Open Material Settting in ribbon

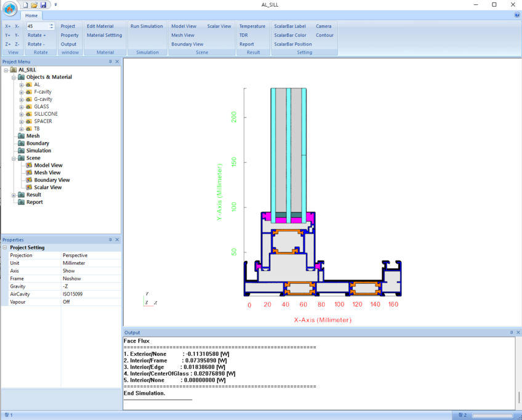click(x=105, y=35)
